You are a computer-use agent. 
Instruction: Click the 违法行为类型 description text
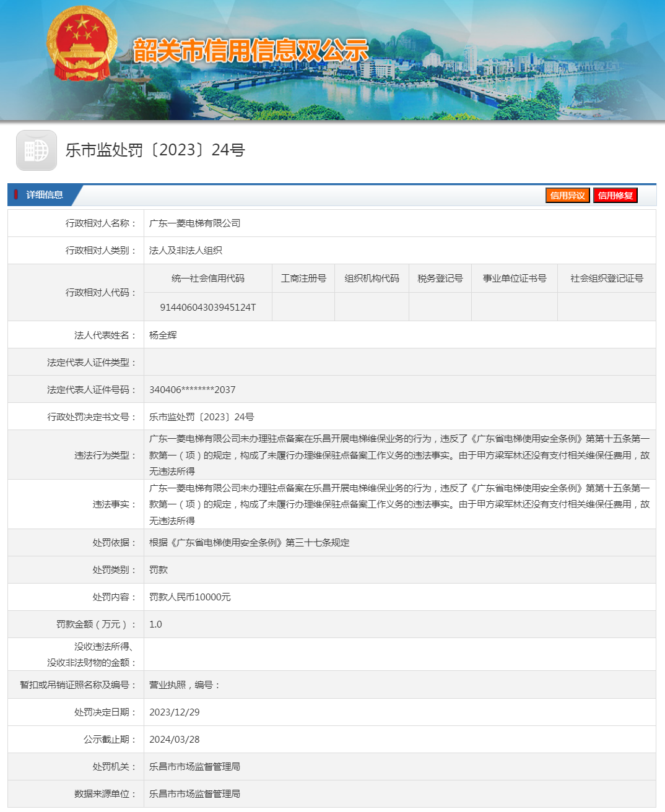point(399,455)
